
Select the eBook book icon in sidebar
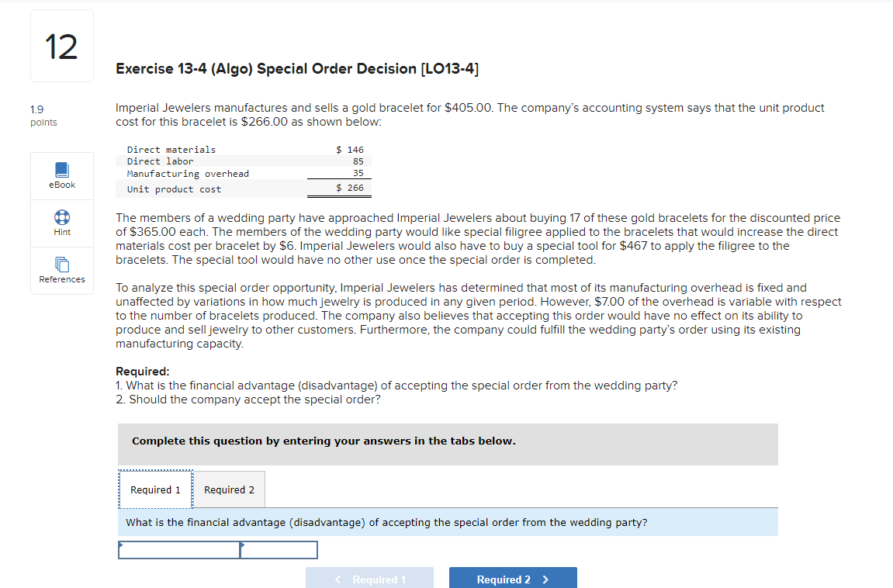61,170
